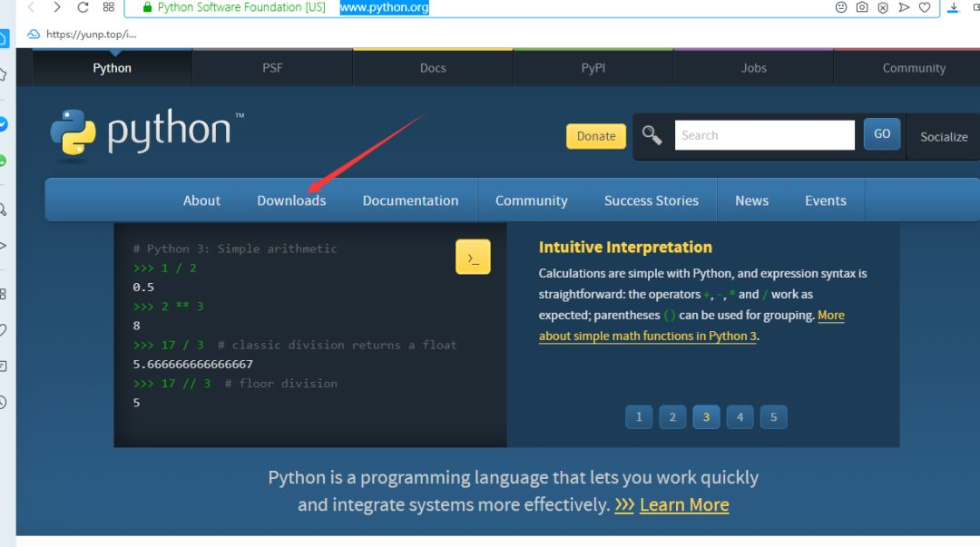Click the emoji face icon in address bar
This screenshot has width=980, height=547.
tap(841, 7)
